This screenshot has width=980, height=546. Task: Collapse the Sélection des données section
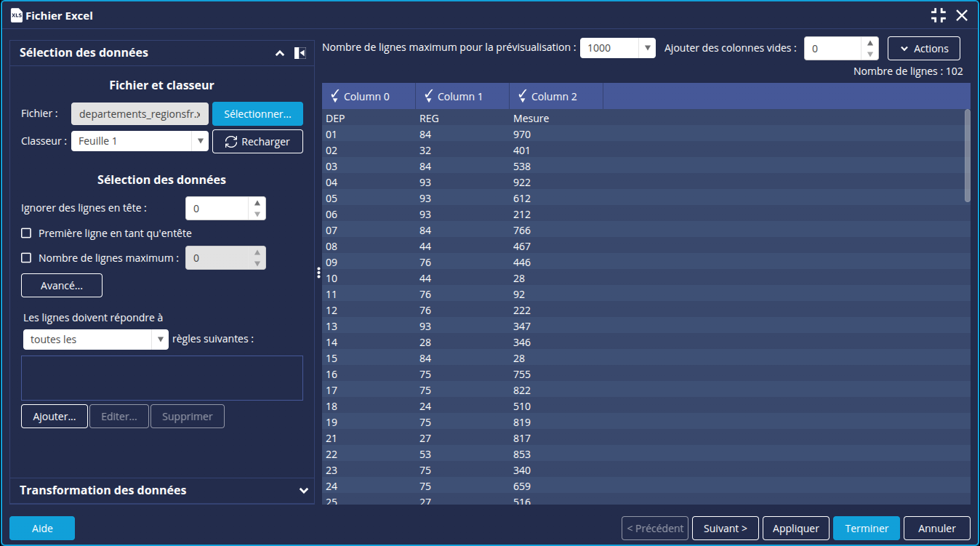coord(279,53)
